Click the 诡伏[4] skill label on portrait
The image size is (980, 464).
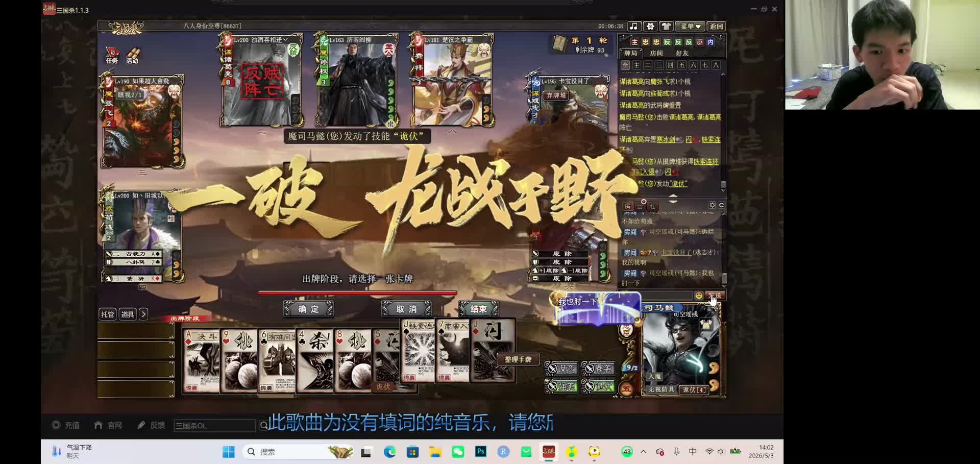694,389
